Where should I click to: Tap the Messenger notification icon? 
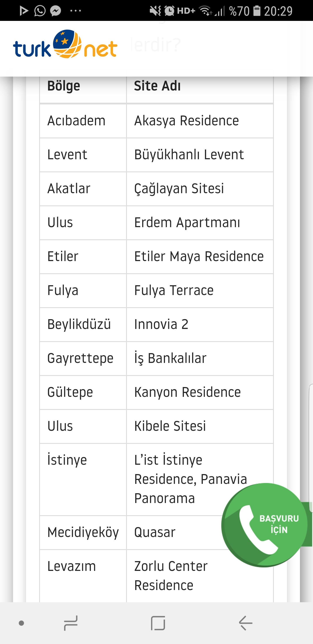pyautogui.click(x=55, y=11)
